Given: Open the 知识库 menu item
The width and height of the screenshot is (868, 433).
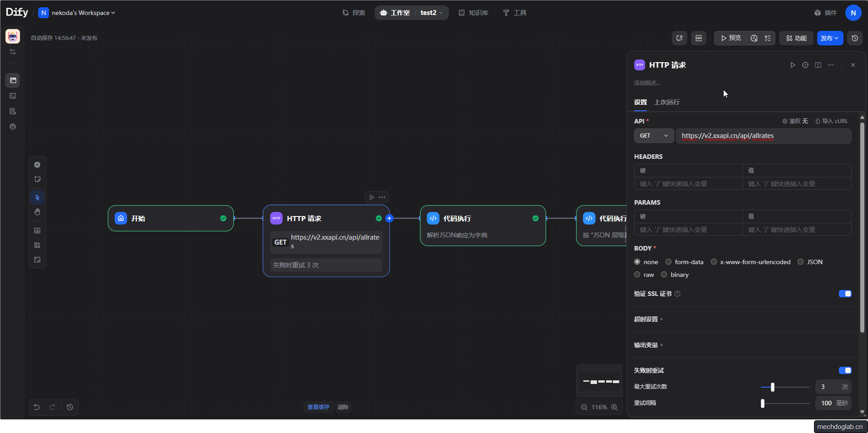Looking at the screenshot, I should click(473, 13).
